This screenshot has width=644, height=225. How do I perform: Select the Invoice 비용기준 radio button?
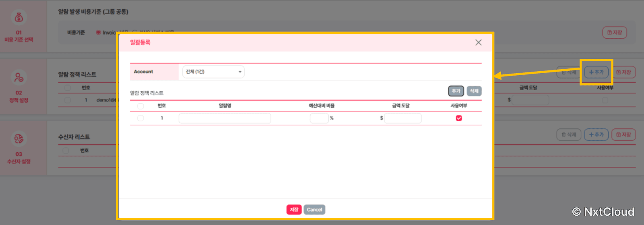(98, 32)
